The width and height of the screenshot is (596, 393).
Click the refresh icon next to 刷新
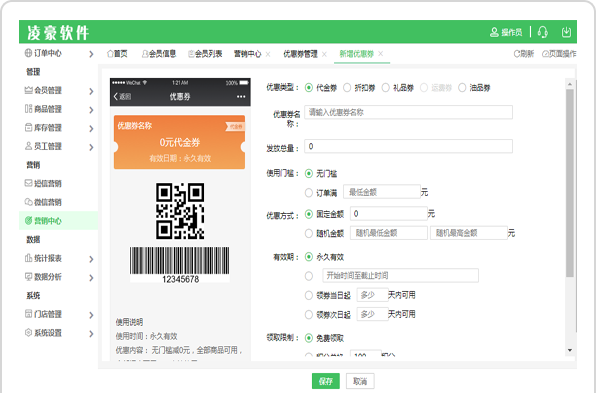pos(517,54)
